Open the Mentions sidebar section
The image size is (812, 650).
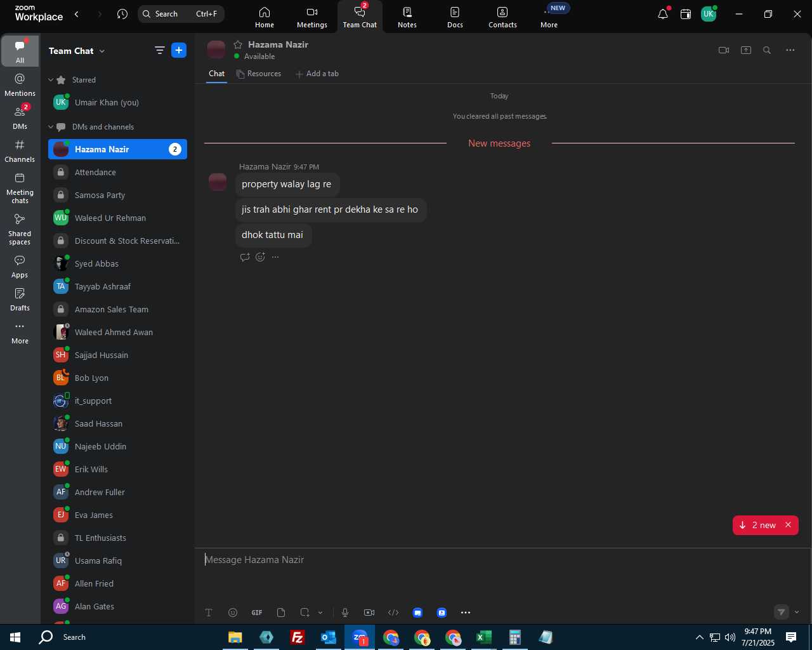(20, 85)
